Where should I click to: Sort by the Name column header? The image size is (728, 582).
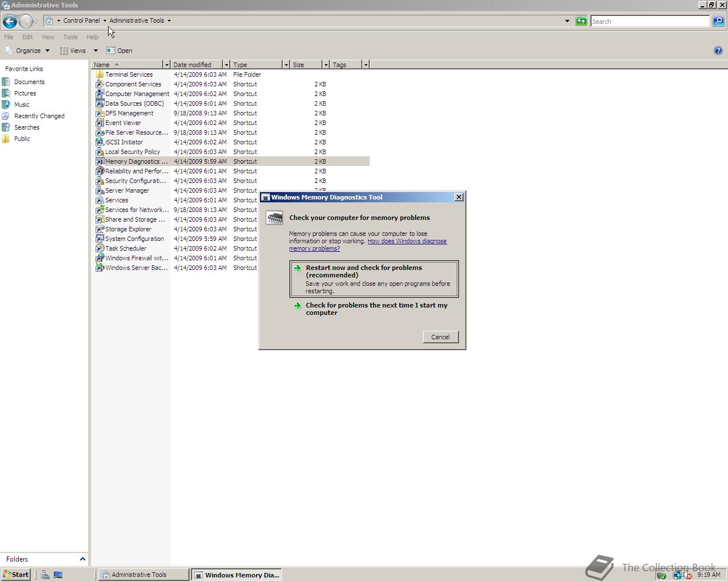click(127, 65)
